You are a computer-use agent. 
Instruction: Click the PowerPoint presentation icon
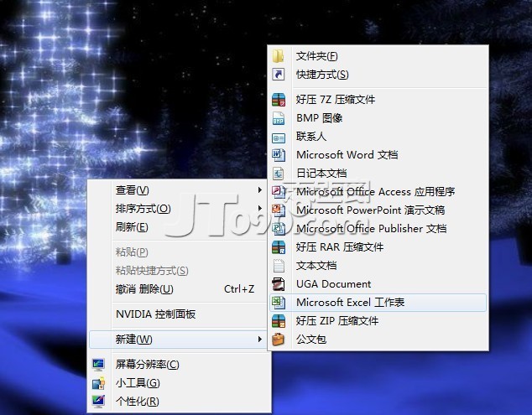pos(279,210)
